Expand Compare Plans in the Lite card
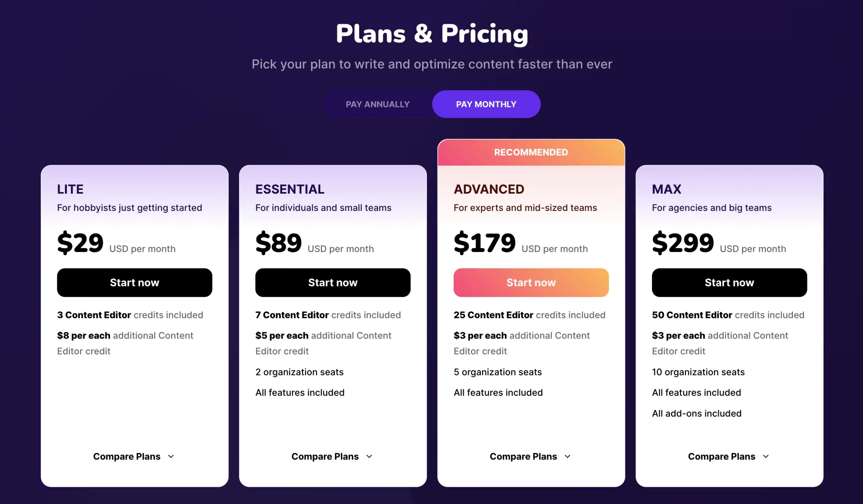863x504 pixels. (x=127, y=456)
